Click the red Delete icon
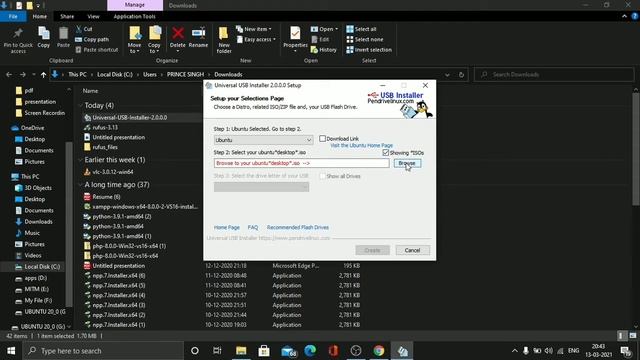This screenshot has width=640, height=360. point(178,33)
